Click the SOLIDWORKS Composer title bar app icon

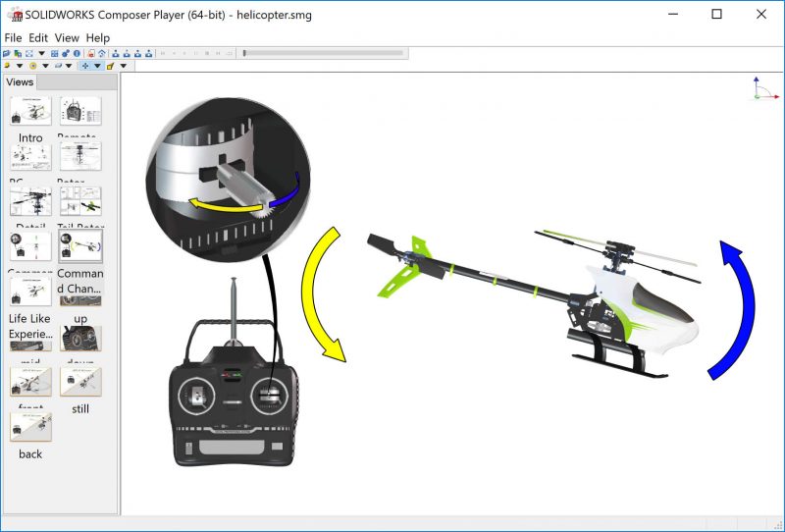coord(15,14)
